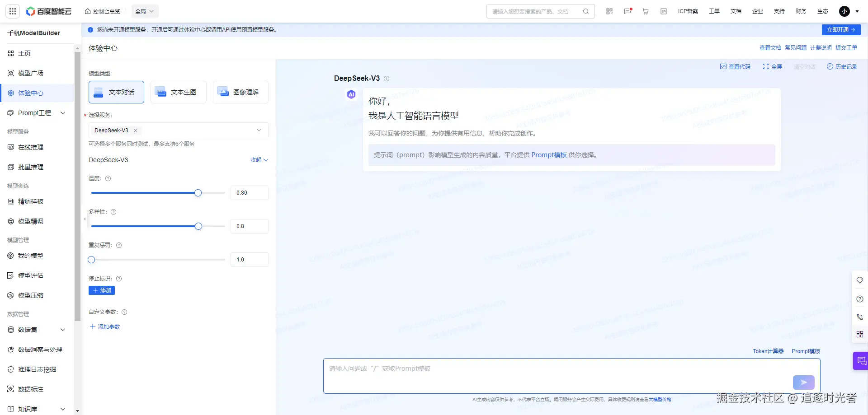Open the apps grid menu icon
Viewport: 868px width, 415px height.
pyautogui.click(x=13, y=11)
